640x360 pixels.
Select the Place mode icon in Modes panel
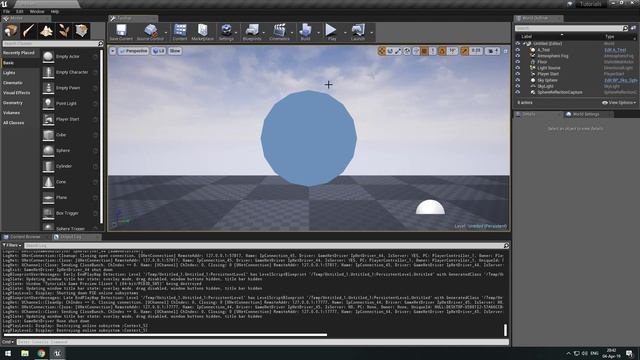[11, 31]
